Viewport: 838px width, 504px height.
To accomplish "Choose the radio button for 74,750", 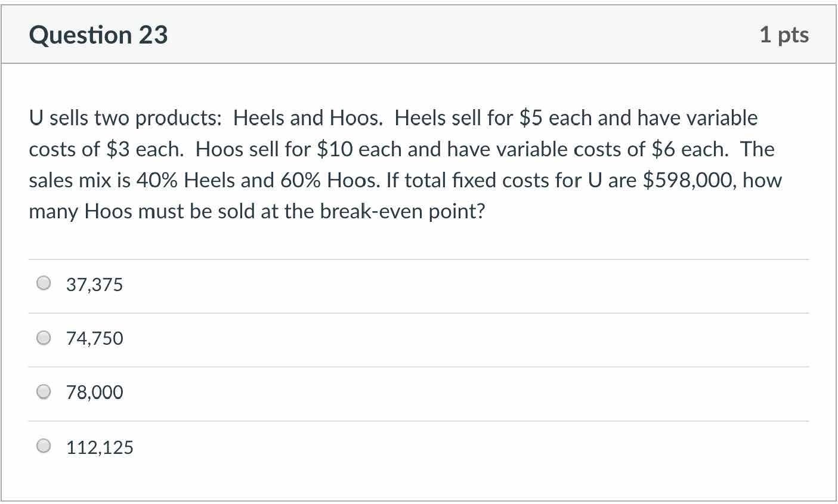I will pos(44,338).
